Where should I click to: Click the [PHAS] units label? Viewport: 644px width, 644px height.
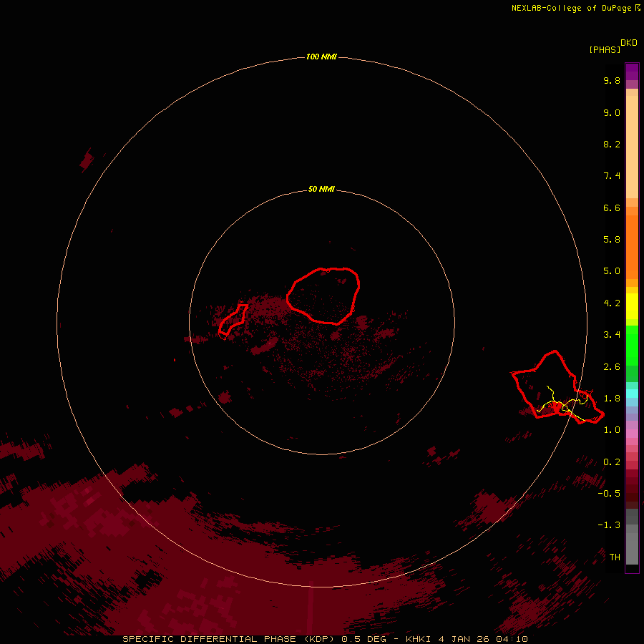pos(605,49)
